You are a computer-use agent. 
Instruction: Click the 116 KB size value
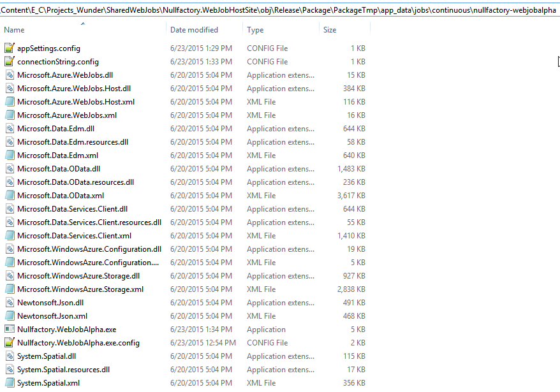tap(354, 102)
